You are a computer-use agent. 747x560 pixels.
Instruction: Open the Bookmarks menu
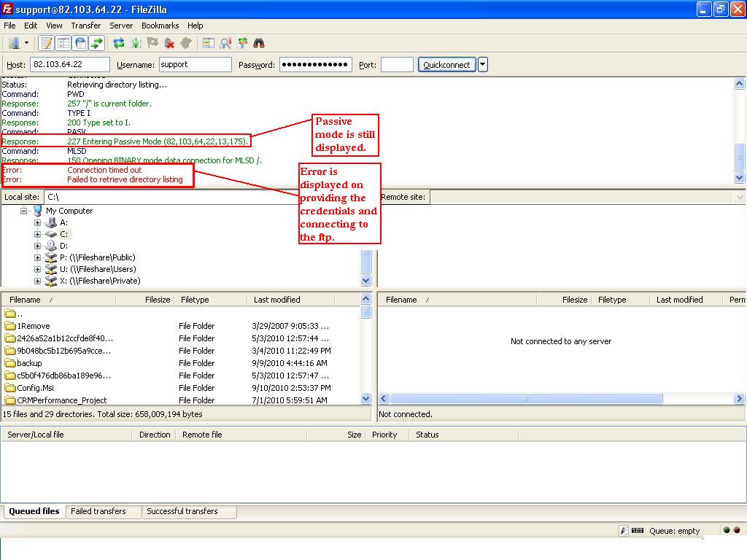(x=160, y=26)
